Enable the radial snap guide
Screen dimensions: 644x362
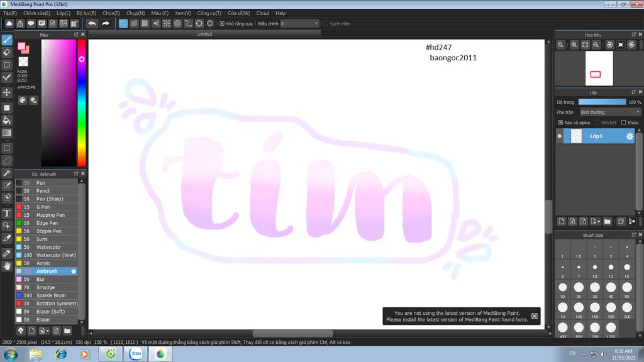tap(166, 23)
